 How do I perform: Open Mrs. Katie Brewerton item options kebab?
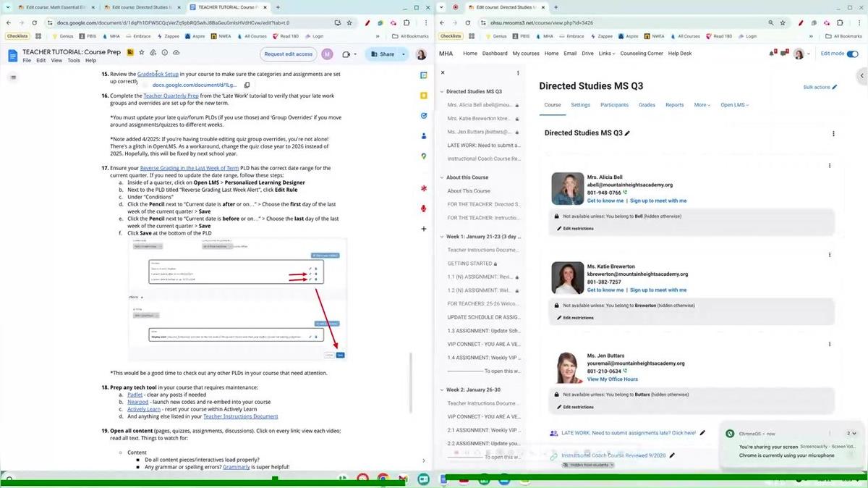tap(830, 255)
